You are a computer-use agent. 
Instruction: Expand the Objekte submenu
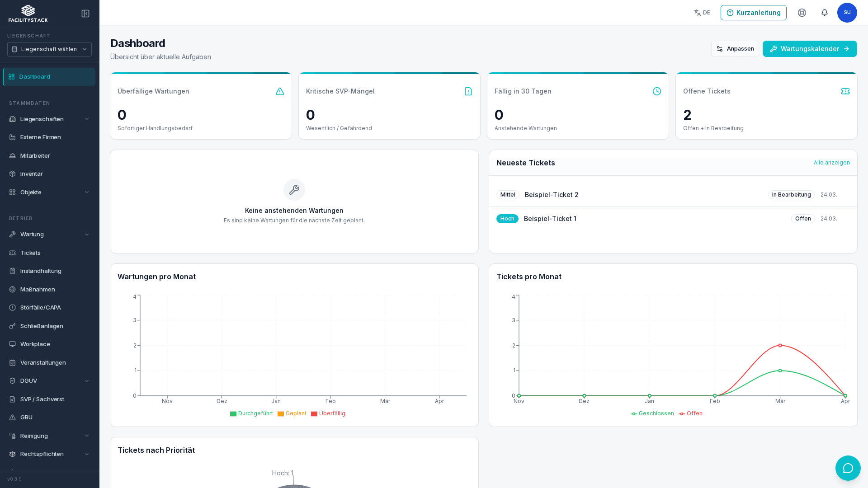[49, 192]
